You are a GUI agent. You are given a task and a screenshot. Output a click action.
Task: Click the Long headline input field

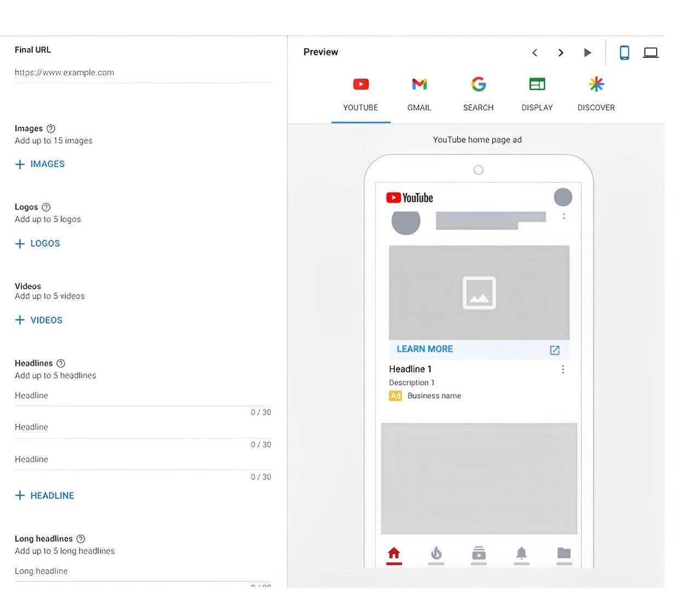pos(143,571)
